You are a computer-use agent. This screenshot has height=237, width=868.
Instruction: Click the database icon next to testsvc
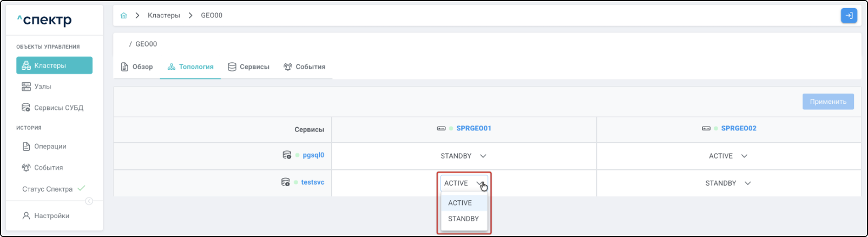tap(285, 182)
